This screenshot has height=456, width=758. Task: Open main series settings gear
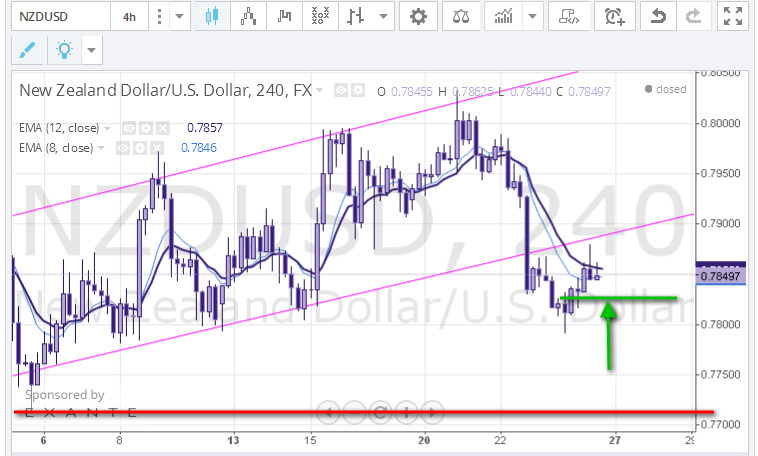[x=357, y=90]
